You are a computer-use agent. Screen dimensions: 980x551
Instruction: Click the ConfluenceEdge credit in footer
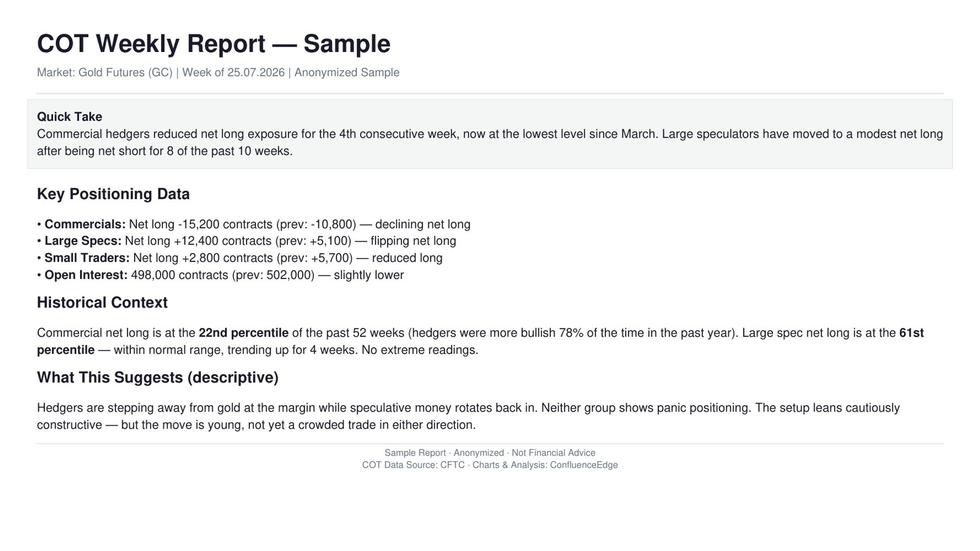pos(584,465)
